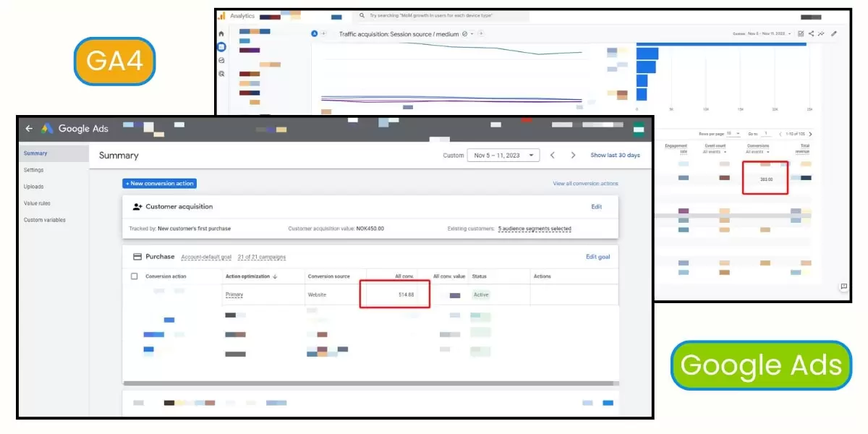Click the Google Ads back arrow

[x=29, y=129]
